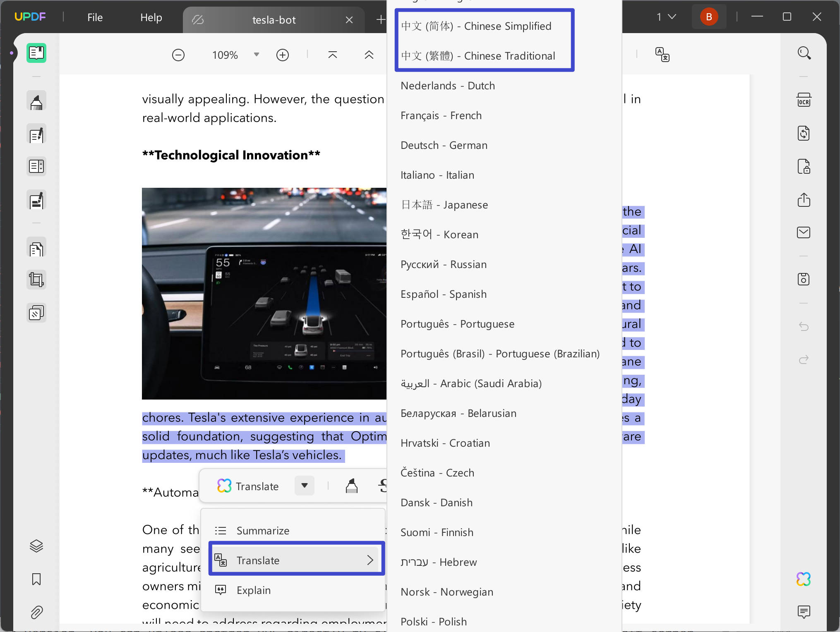This screenshot has width=840, height=632.
Task: Open the Organize Pages tool in sidebar
Action: pos(36,248)
